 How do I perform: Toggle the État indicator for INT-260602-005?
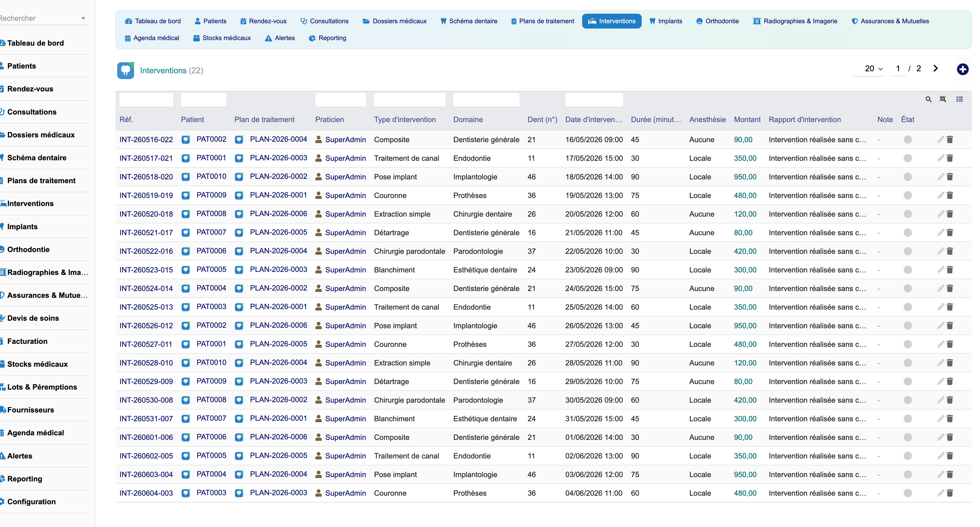[908, 456]
